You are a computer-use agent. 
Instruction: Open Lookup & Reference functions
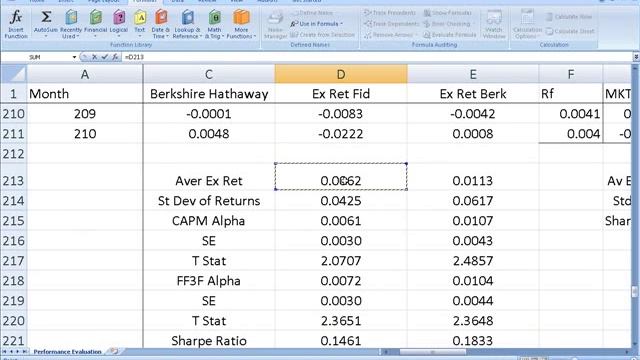coord(187,24)
